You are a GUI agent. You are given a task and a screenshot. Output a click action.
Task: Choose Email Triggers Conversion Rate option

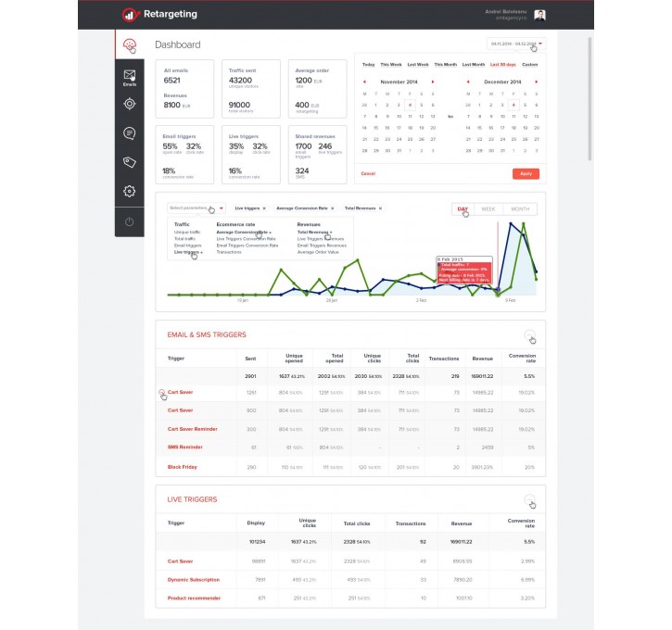click(247, 246)
